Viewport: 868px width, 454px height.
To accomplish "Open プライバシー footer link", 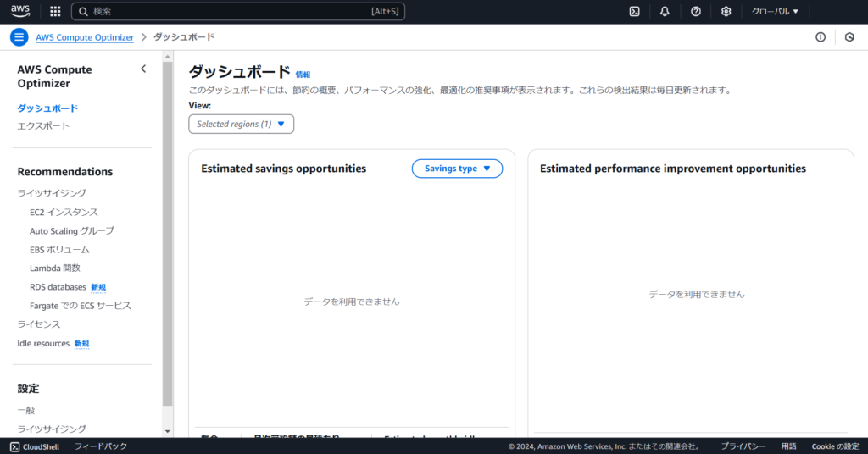I will pyautogui.click(x=743, y=446).
